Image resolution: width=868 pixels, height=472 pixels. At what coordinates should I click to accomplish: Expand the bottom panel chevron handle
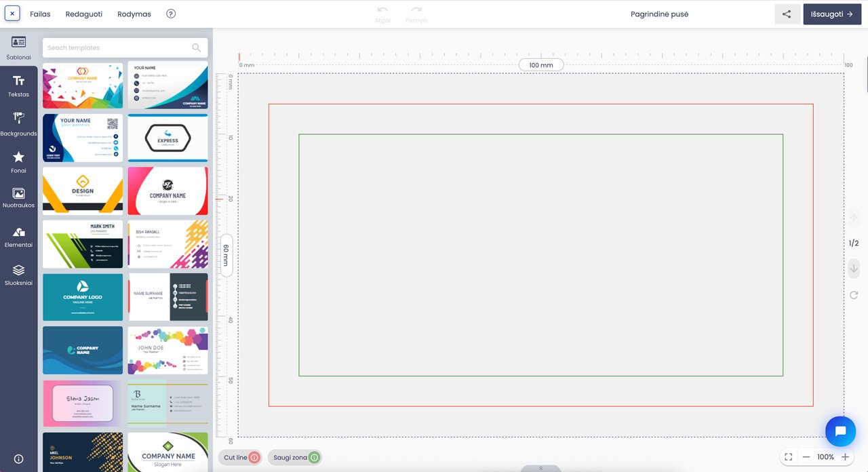point(540,468)
